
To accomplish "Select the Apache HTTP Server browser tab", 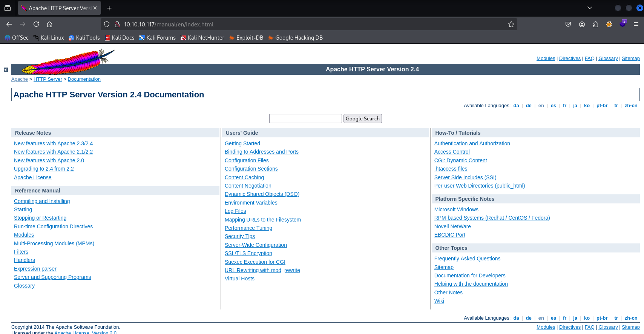I will click(59, 8).
